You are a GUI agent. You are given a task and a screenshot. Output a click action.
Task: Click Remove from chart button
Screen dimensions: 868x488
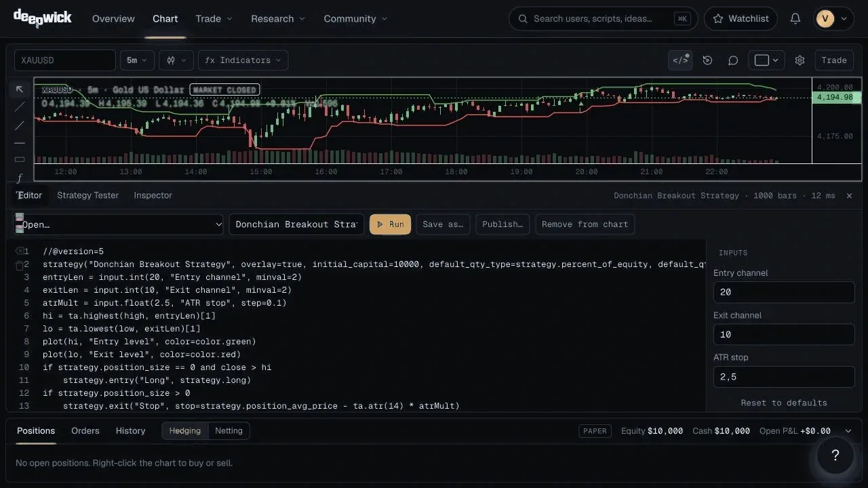click(x=585, y=224)
